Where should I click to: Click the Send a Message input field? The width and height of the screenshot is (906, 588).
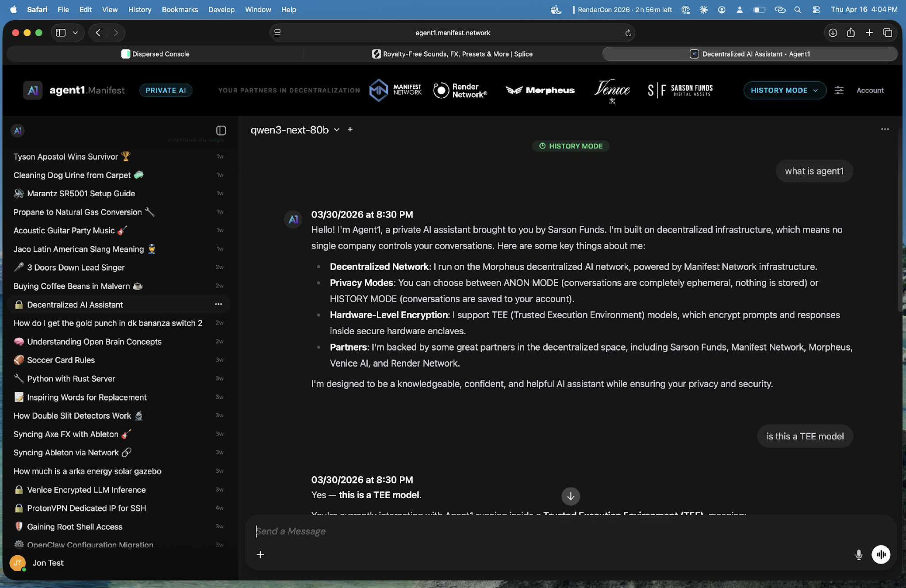coord(571,531)
